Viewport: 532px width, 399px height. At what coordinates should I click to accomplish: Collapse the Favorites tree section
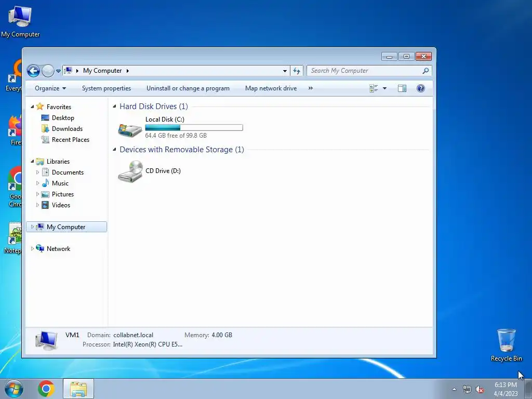pos(32,107)
